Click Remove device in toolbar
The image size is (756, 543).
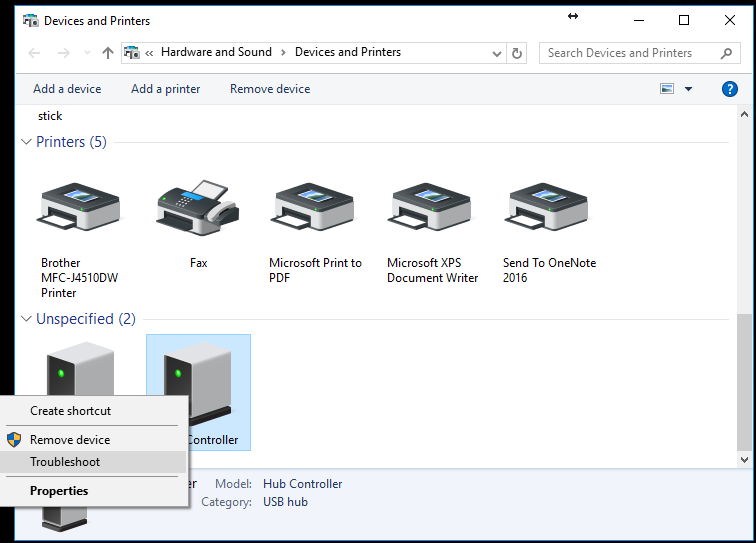click(270, 89)
